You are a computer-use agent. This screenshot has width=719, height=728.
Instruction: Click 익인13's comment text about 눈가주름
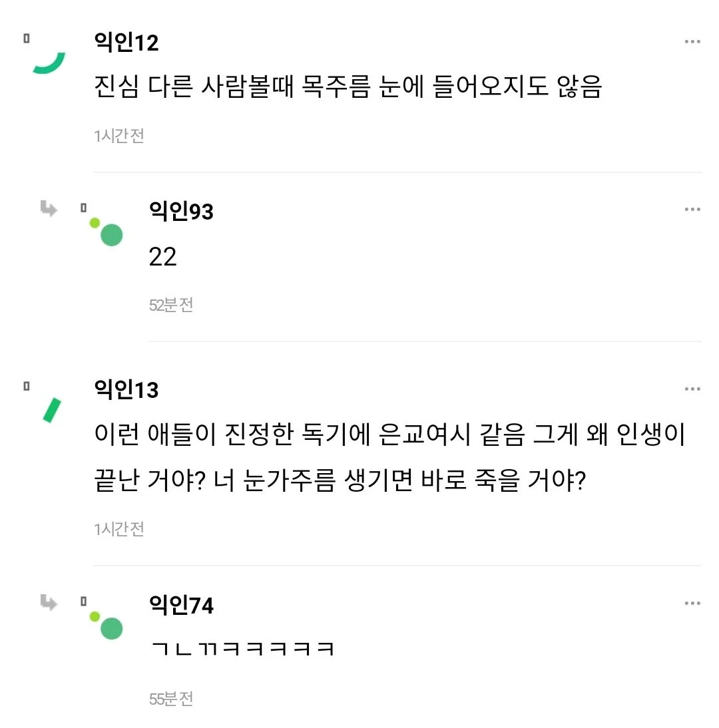(389, 458)
